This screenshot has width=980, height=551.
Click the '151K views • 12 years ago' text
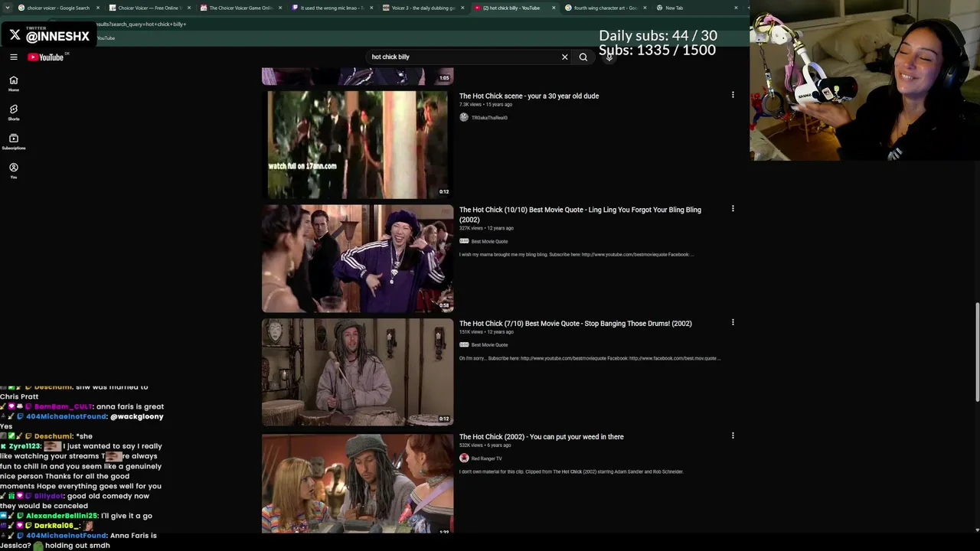tap(486, 332)
